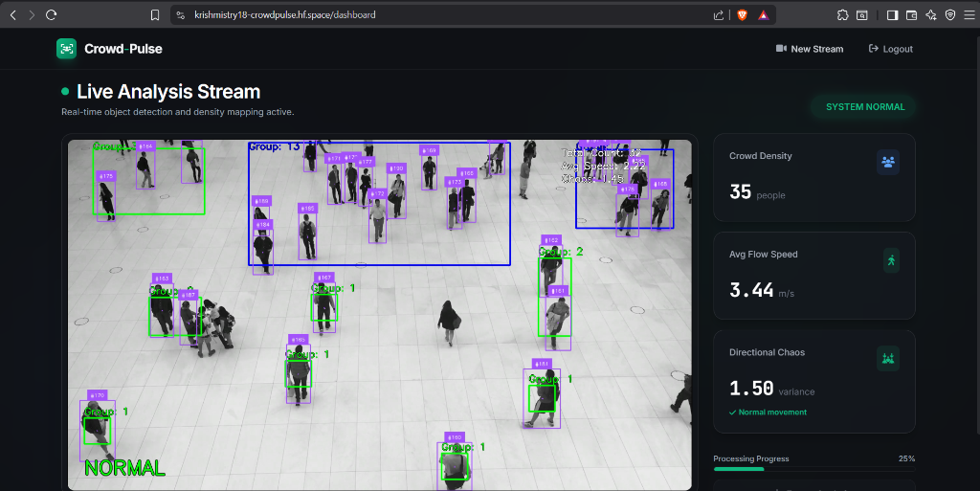Click the New Stream button

pos(810,49)
